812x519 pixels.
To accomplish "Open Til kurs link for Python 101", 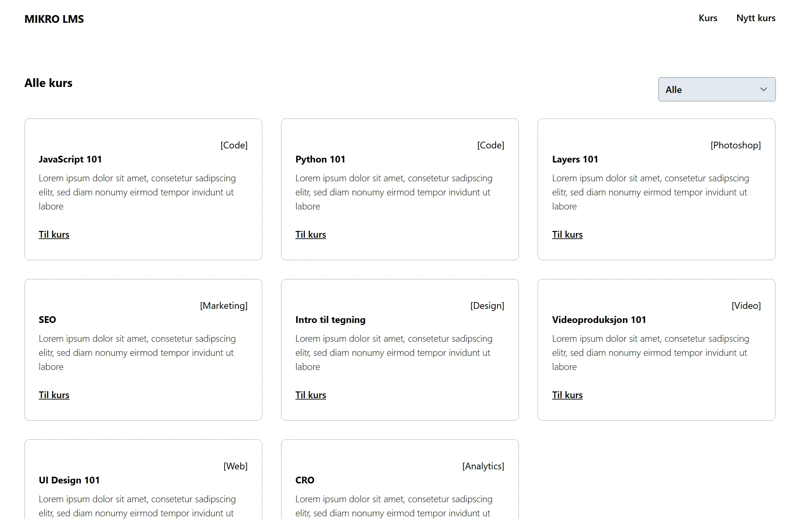I will 311,234.
